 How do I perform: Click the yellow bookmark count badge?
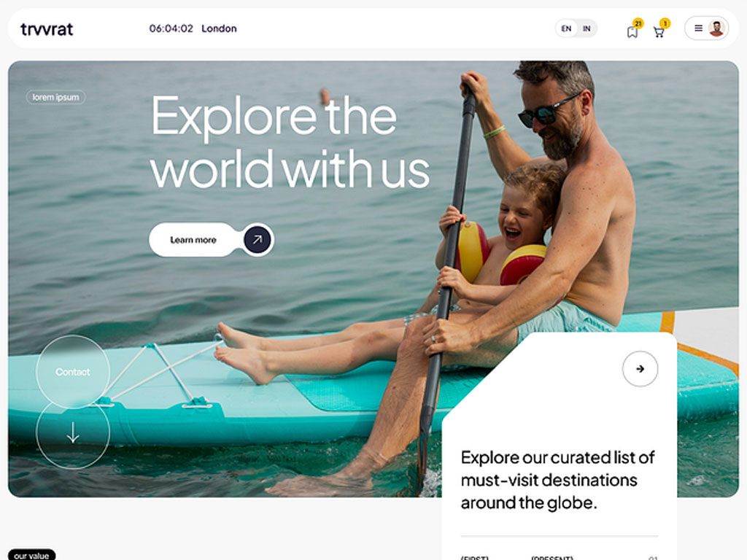638,23
